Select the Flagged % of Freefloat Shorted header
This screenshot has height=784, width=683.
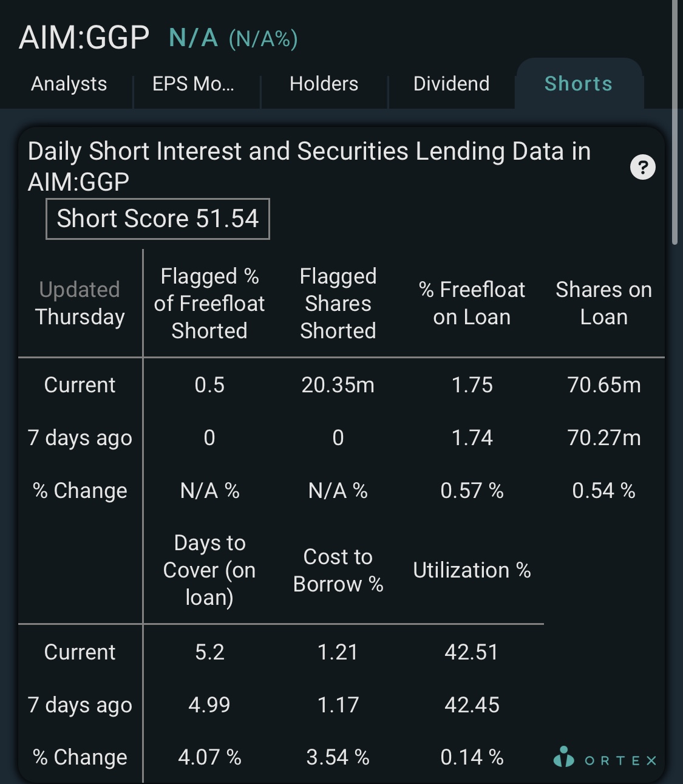[209, 304]
